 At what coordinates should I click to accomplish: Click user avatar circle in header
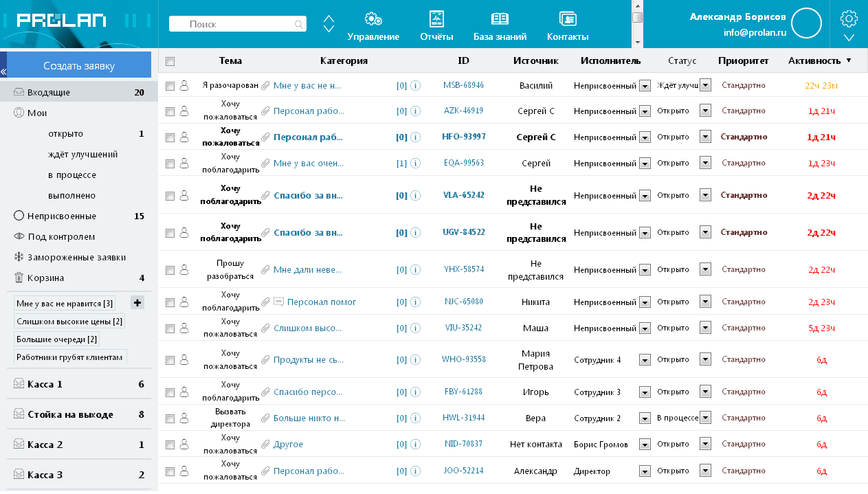point(807,23)
